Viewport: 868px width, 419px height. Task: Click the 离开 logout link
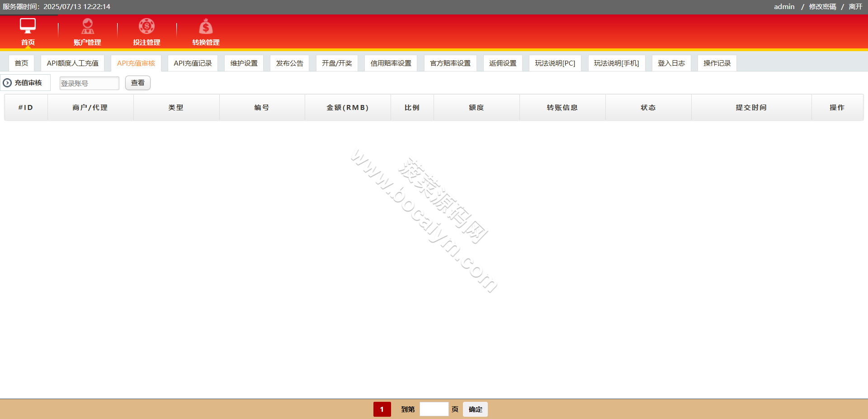pyautogui.click(x=855, y=7)
